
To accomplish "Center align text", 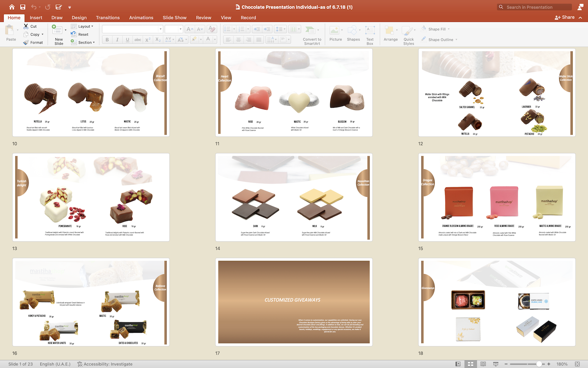I will pyautogui.click(x=238, y=40).
